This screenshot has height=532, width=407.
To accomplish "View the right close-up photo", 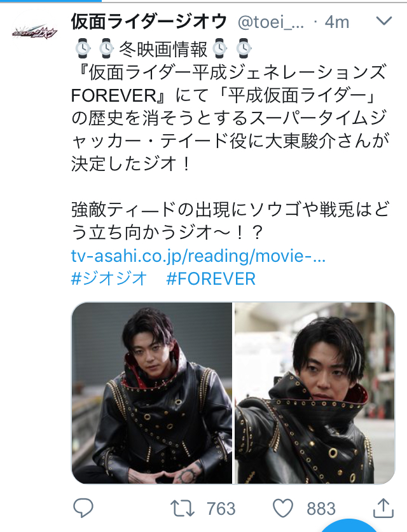I will (x=315, y=393).
